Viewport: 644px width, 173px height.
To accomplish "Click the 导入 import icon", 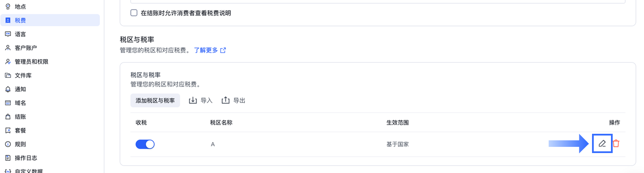I will tap(193, 100).
